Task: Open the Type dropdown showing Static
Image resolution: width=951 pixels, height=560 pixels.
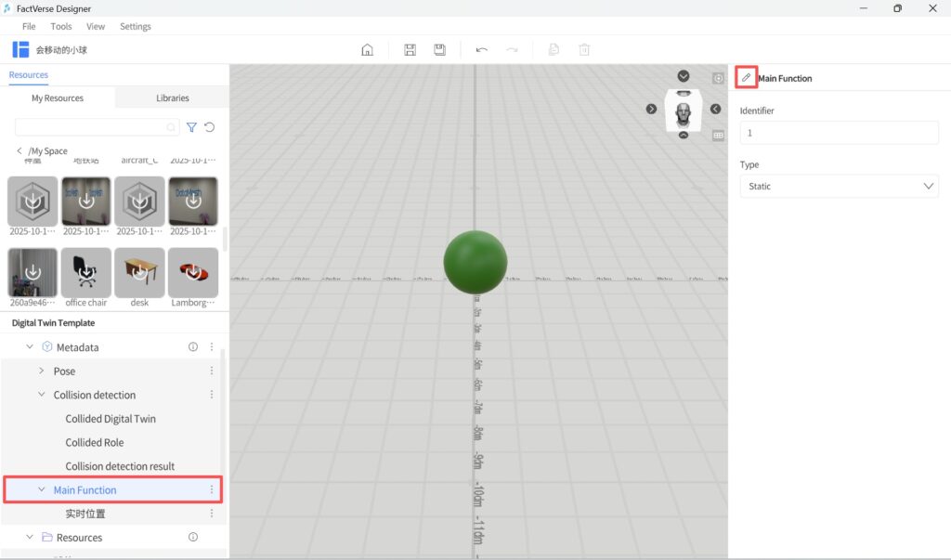Action: point(839,186)
